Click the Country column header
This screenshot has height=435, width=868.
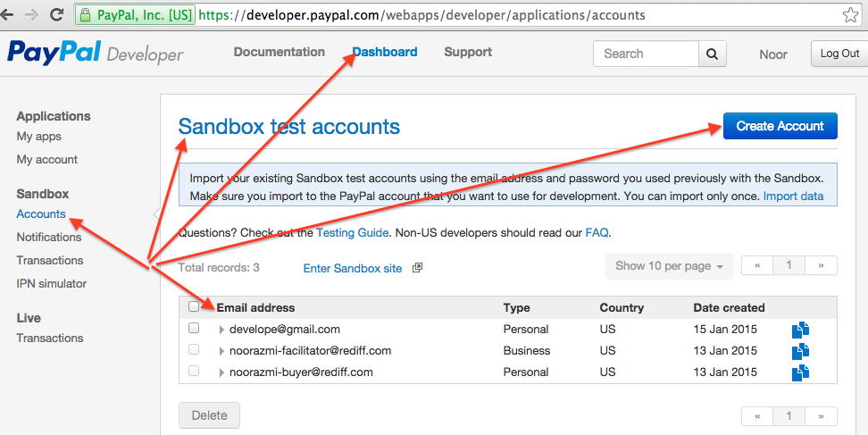(622, 307)
